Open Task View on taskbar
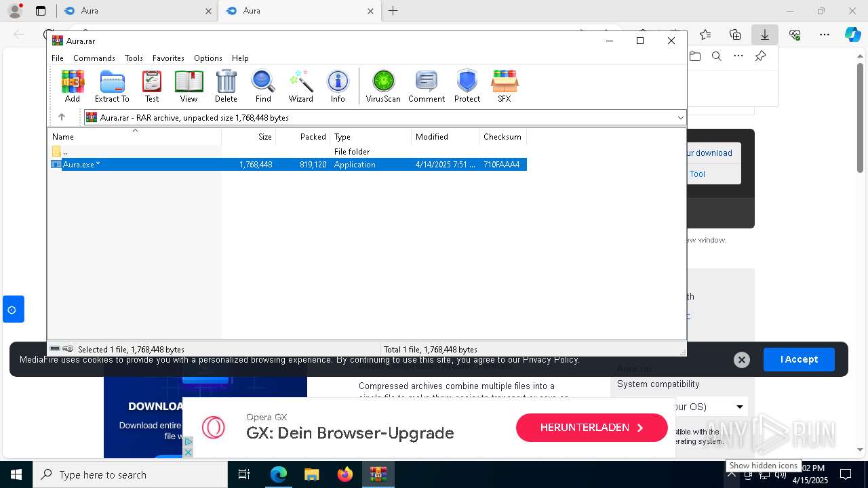Screen dimensions: 868x488 [244, 474]
